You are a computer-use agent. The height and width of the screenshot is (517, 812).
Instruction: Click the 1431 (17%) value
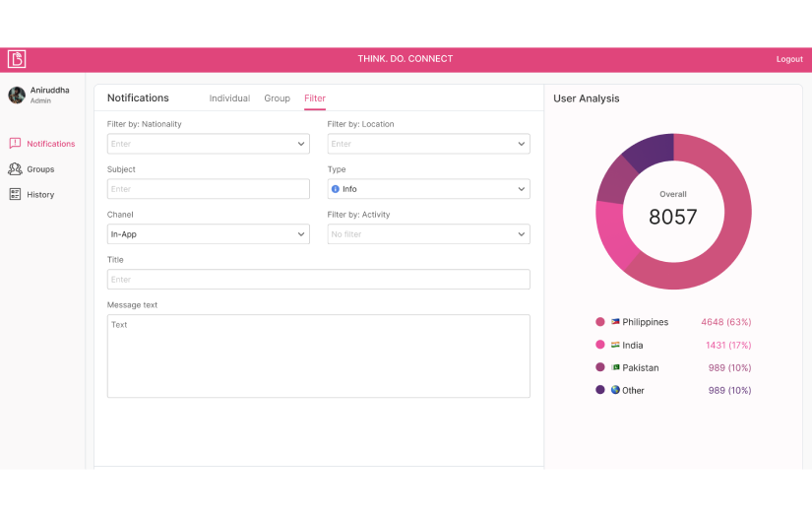(x=728, y=345)
